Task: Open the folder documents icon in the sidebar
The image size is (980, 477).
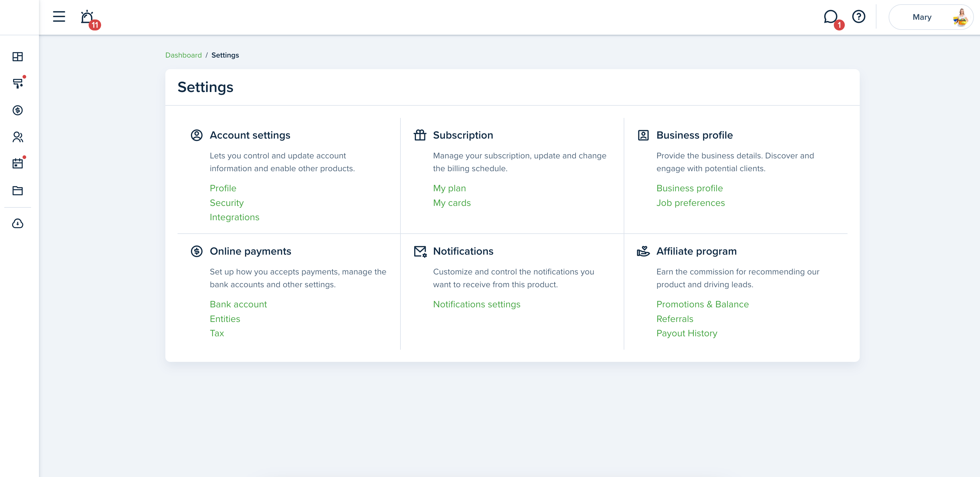Action: (17, 191)
